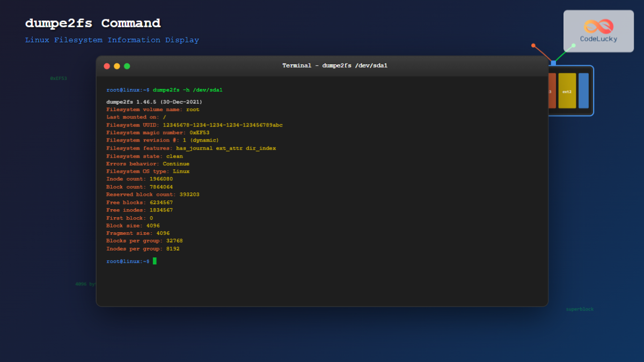Click the faint 0xEF53 watermark label
This screenshot has height=362, width=644.
click(x=58, y=78)
